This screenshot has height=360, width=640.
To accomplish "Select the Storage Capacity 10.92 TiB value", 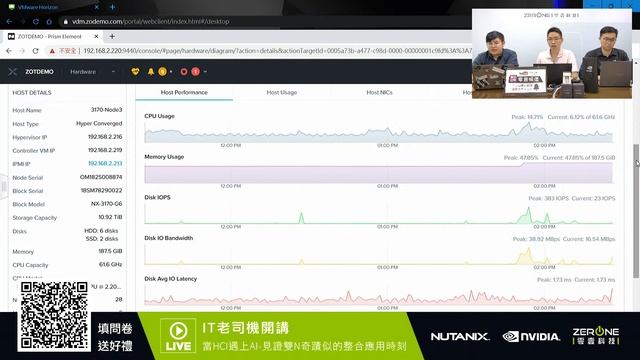I will click(x=110, y=217).
